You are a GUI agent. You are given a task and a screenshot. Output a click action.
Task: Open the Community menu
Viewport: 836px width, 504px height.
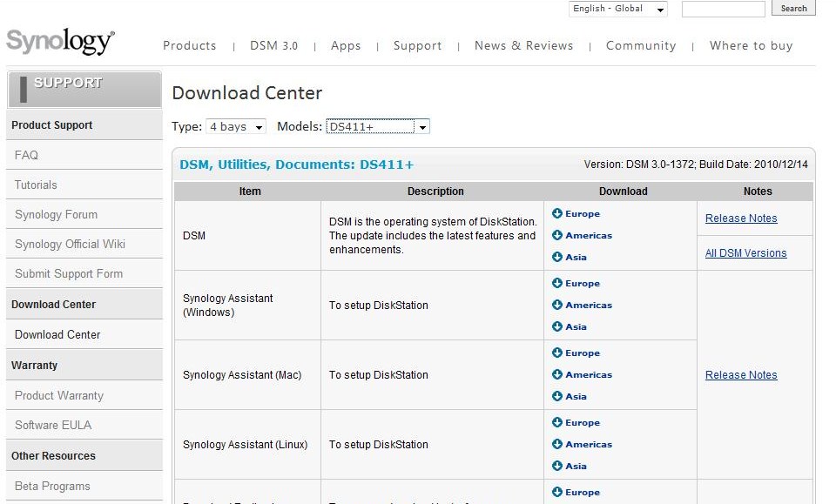pyautogui.click(x=641, y=46)
